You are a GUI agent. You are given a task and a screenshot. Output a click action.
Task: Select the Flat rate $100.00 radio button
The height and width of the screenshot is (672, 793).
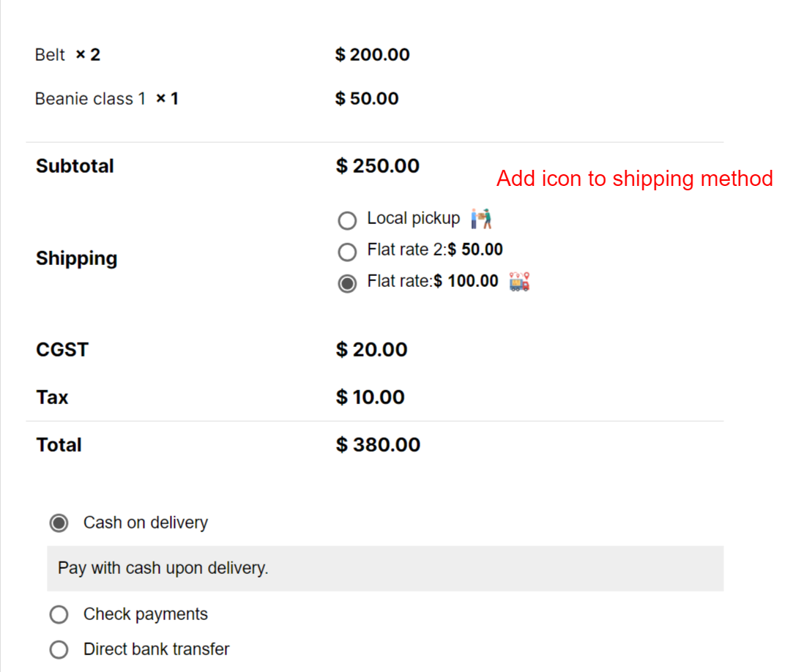[348, 283]
